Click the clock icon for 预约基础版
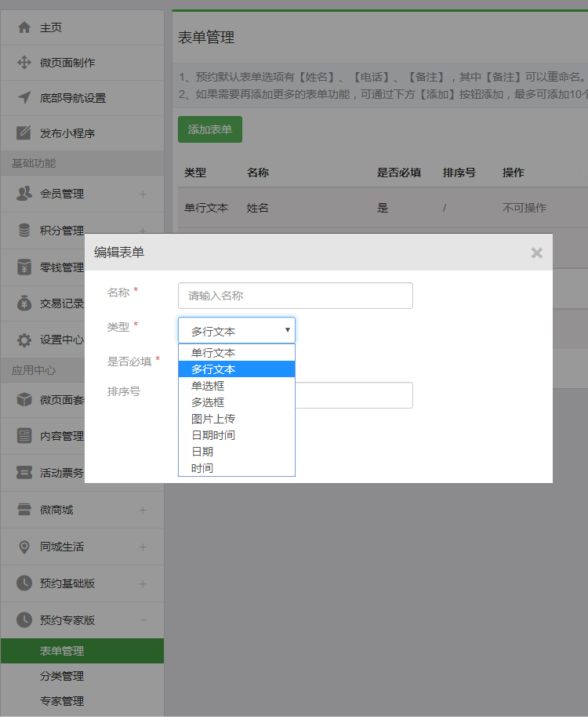 [24, 583]
